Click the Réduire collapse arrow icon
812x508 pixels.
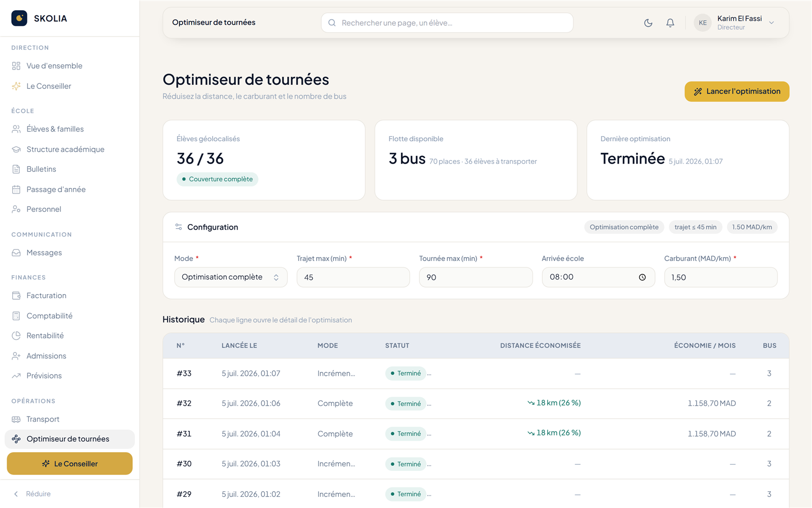(16, 494)
